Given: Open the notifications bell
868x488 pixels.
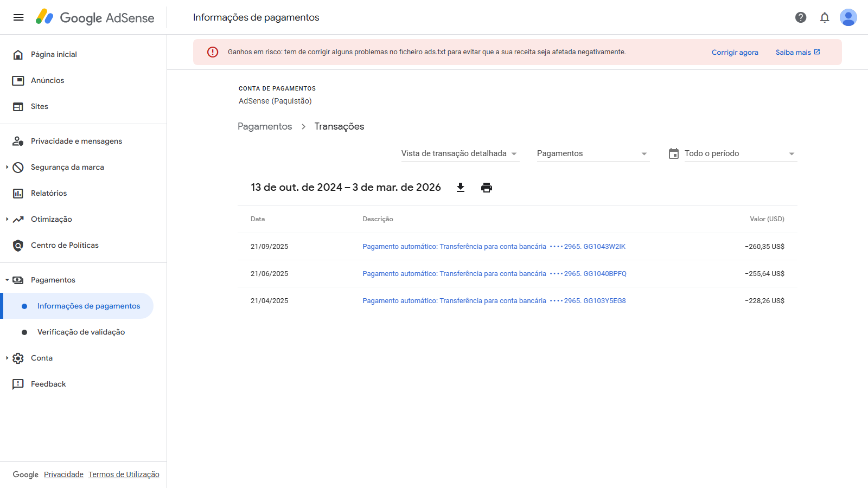Looking at the screenshot, I should (x=825, y=17).
